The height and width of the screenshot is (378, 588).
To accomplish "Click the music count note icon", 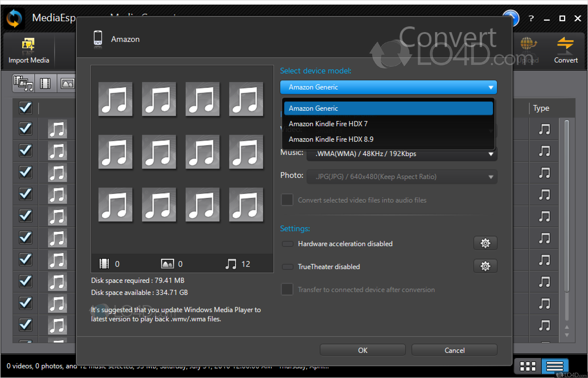I will (x=231, y=264).
